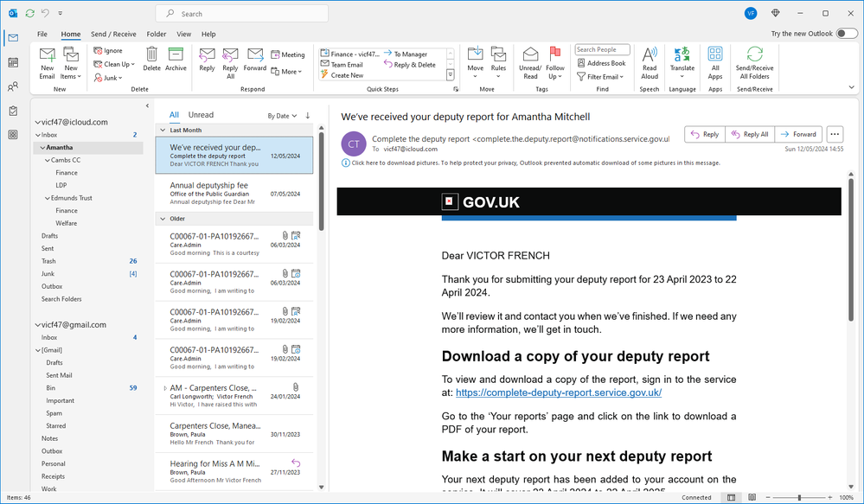Viewport: 864px width, 504px height.
Task: Switch to the Unread filter tab
Action: coord(201,115)
